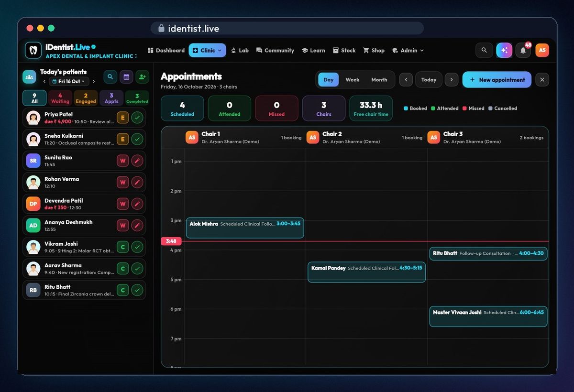
Task: Click the AS avatar on Chair 2 header
Action: point(313,137)
